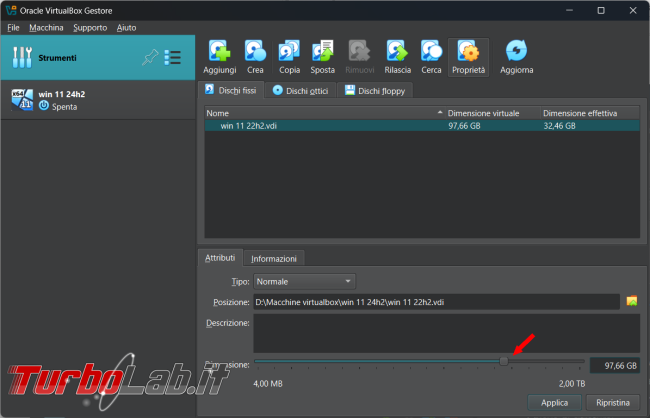Screen dimensions: 650x418
Task: Sort by Dimensione effettiva column header
Action: pyautogui.click(x=590, y=113)
